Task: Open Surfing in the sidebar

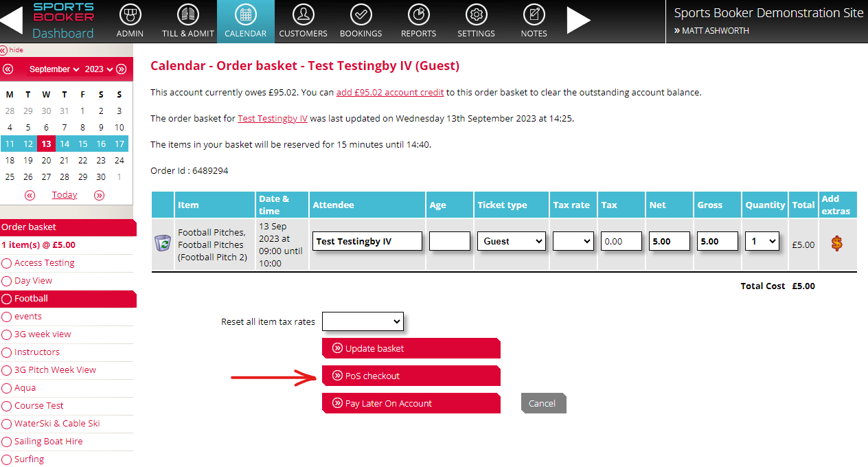Action: 29,459
